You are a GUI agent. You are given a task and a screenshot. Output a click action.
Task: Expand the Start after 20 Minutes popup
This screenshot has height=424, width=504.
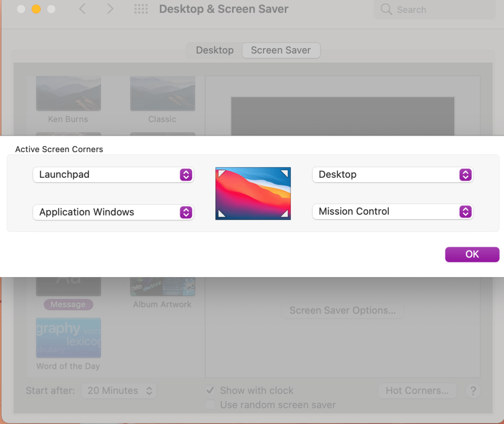119,391
